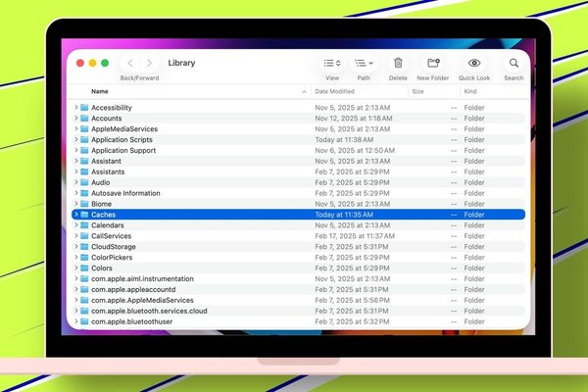Expand the Accounts folder chevron

click(x=76, y=119)
